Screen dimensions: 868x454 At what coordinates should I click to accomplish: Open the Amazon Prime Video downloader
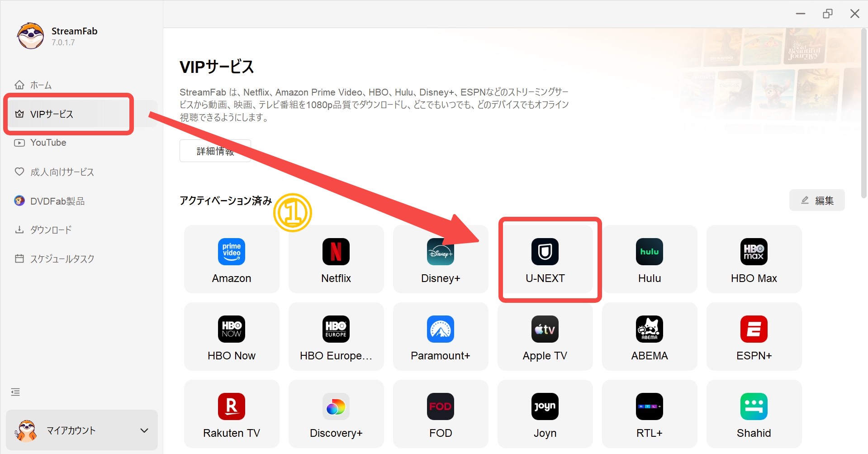231,259
